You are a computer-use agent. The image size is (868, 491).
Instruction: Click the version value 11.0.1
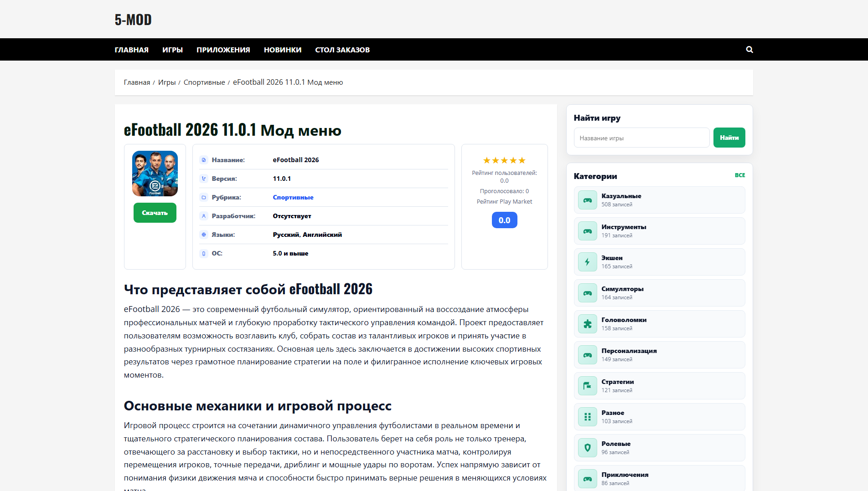[282, 179]
